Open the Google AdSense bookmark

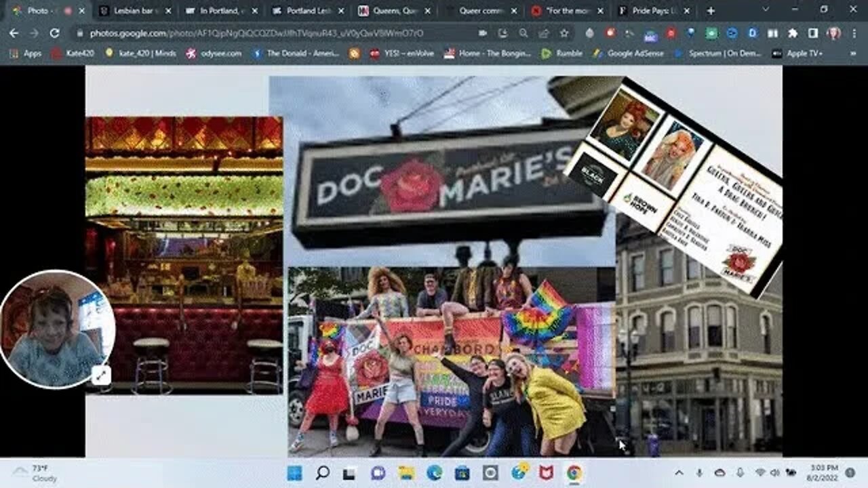point(629,54)
